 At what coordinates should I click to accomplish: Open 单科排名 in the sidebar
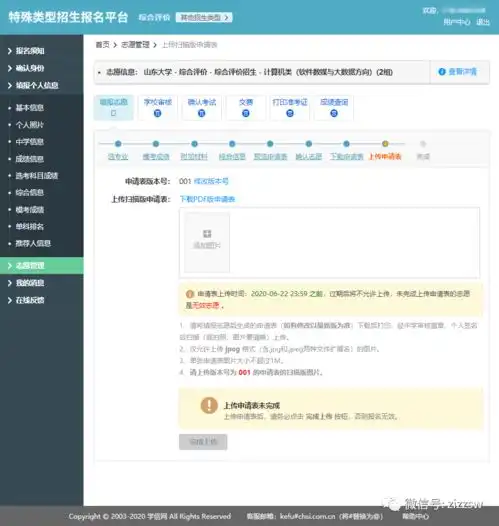30,226
